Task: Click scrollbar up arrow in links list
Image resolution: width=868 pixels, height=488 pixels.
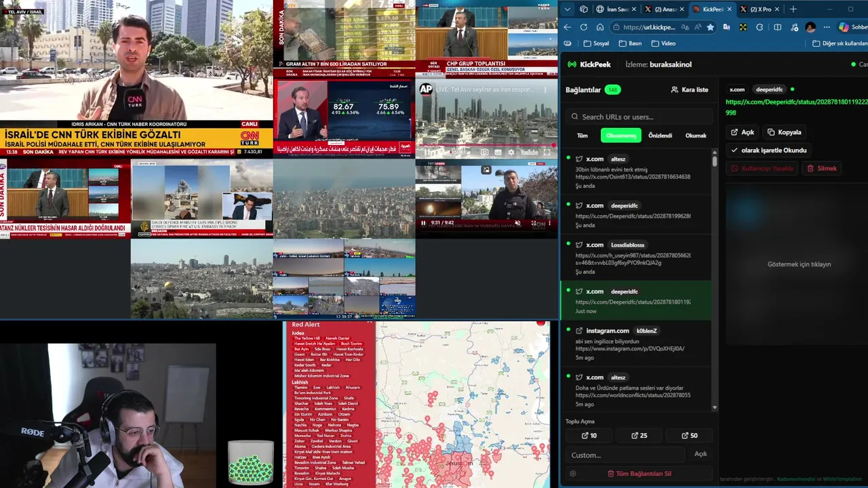Action: [x=714, y=152]
